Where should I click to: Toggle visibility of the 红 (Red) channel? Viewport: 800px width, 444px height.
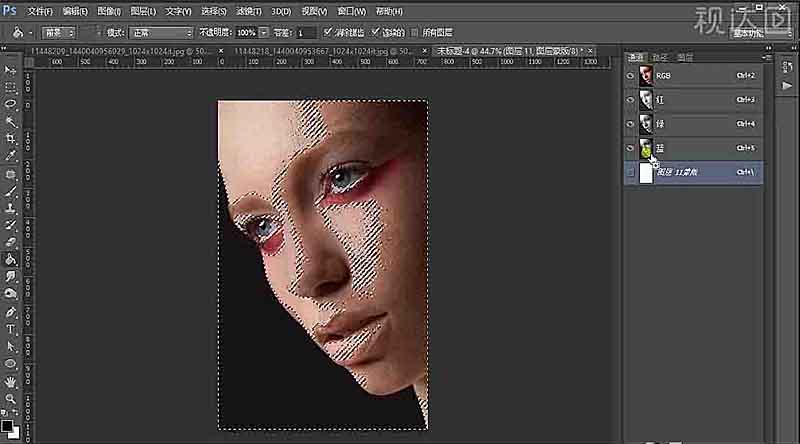[x=631, y=100]
